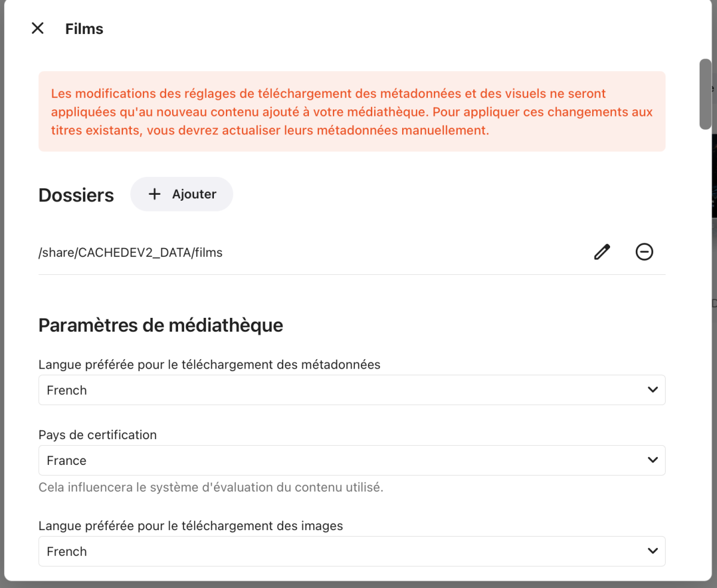The width and height of the screenshot is (717, 588).
Task: Click the chevron on Pays de certification
Action: pos(651,460)
